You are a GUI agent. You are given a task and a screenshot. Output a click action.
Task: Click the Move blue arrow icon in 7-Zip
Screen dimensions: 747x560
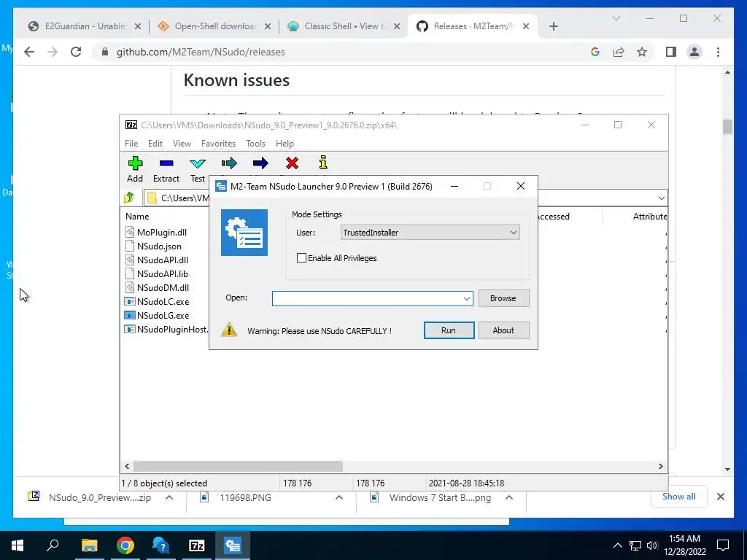click(260, 163)
